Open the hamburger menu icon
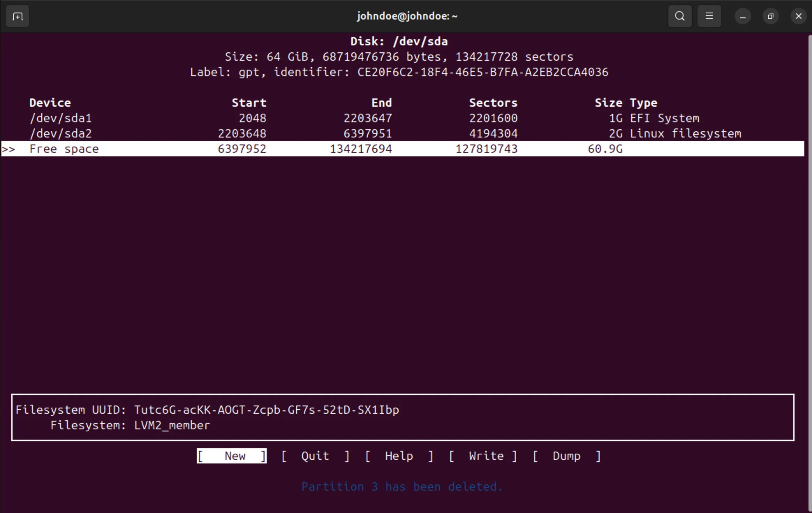This screenshot has height=513, width=812. coord(709,16)
